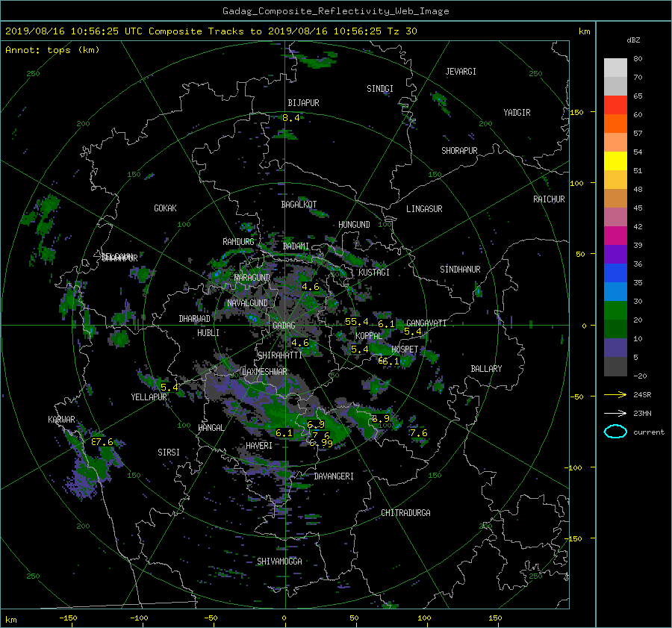
Task: Click the HUBLI city label
Action: click(208, 333)
